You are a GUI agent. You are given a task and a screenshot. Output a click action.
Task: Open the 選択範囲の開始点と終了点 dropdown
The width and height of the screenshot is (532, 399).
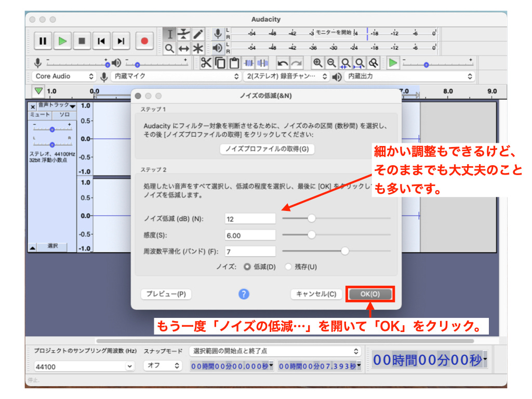[x=275, y=351]
